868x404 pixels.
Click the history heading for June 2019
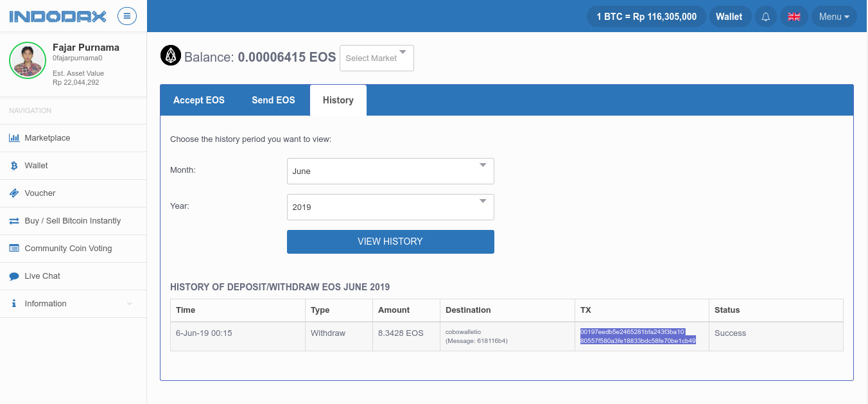[280, 287]
